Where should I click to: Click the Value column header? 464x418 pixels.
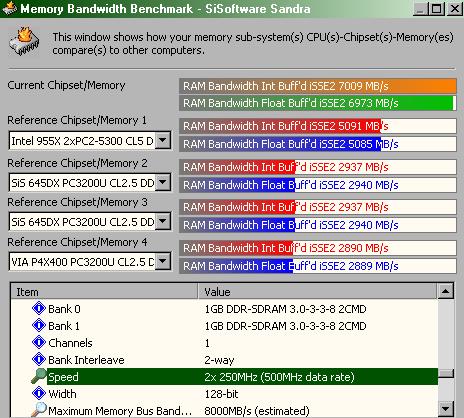coord(317,292)
